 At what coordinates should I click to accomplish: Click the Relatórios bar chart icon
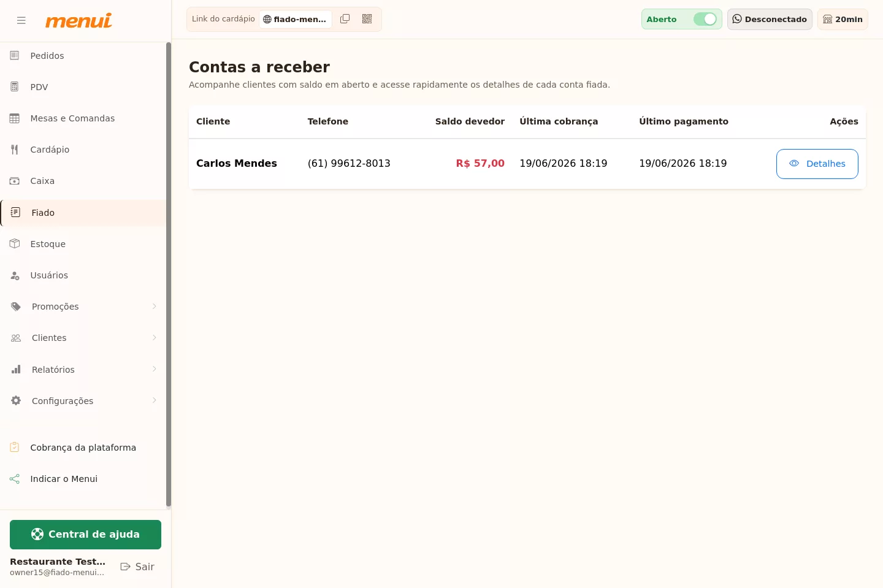16,369
